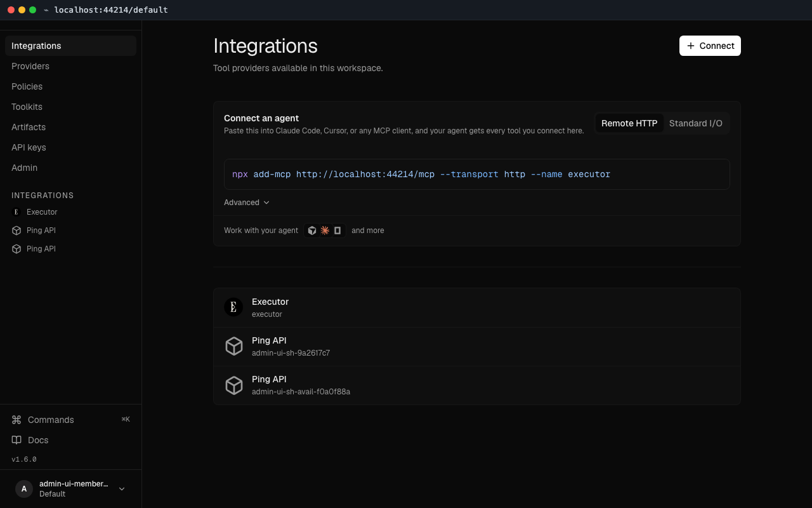Open Policies in the sidebar
The image size is (812, 508).
coord(70,86)
